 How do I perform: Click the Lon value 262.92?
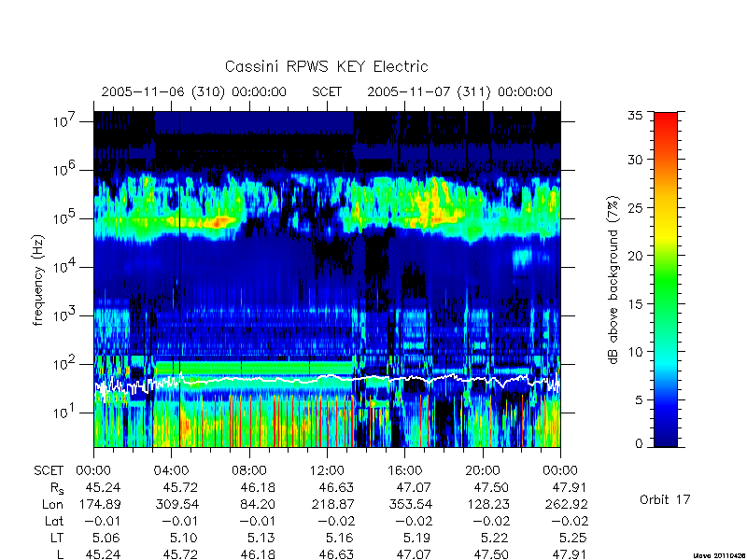[569, 504]
